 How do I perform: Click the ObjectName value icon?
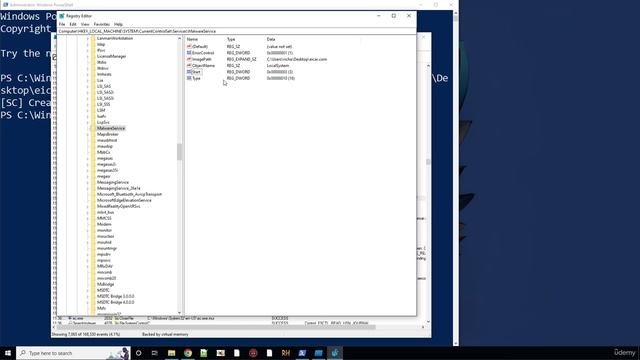tap(189, 65)
